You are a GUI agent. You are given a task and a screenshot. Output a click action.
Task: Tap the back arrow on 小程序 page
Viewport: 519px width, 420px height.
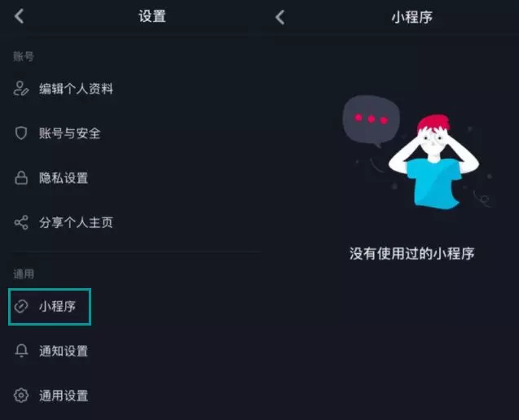pyautogui.click(x=280, y=17)
